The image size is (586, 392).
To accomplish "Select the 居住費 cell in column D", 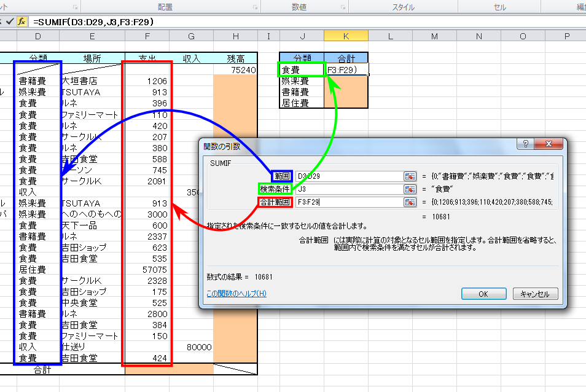I will coord(37,270).
